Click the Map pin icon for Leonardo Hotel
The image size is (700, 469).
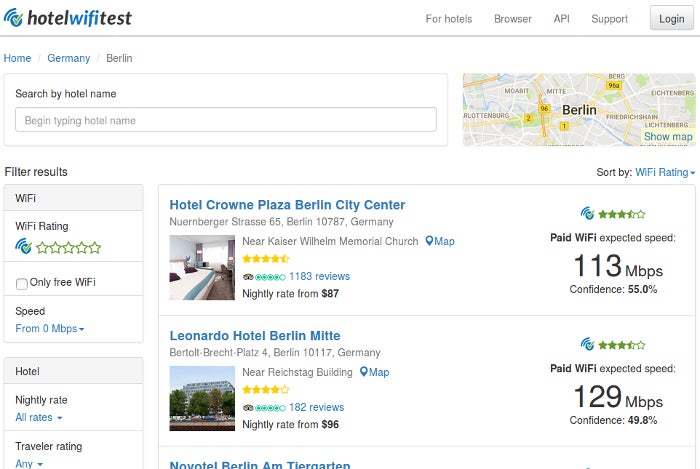pos(364,372)
